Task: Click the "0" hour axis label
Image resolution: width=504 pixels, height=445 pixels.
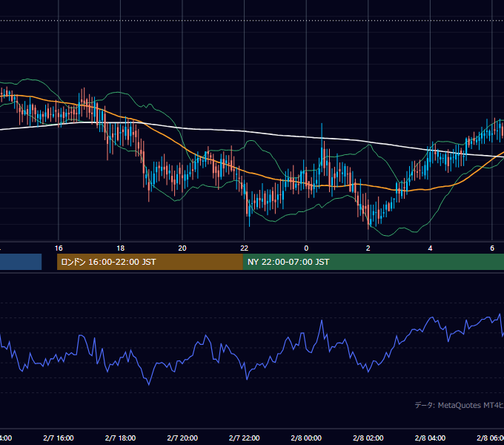Action: (306, 248)
